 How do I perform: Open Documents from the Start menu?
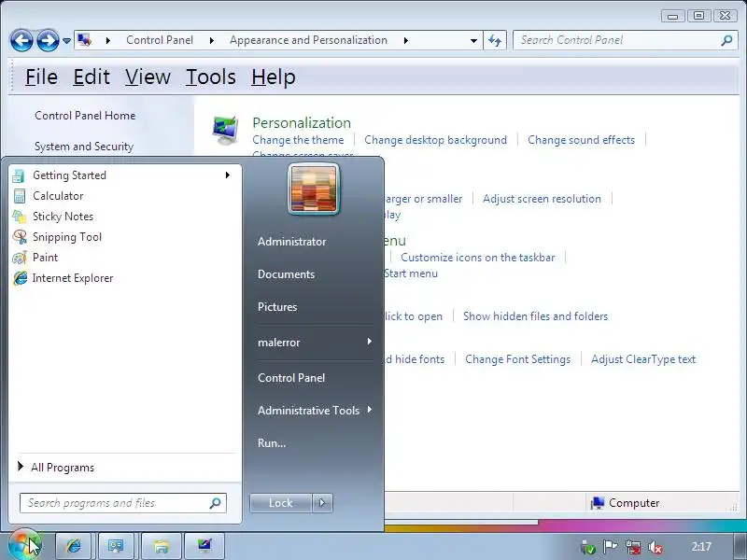[286, 274]
